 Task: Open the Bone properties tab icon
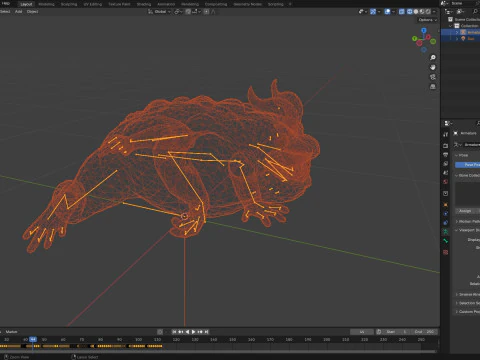[446, 241]
